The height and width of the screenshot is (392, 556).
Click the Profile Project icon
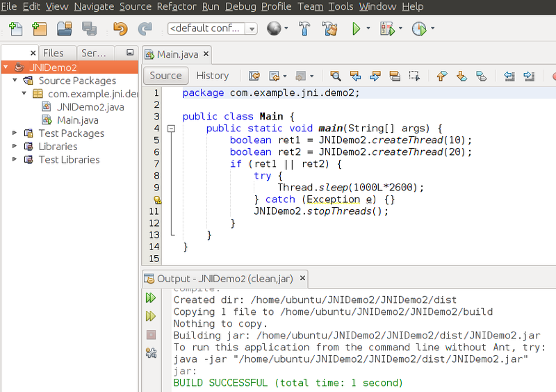pyautogui.click(x=419, y=28)
